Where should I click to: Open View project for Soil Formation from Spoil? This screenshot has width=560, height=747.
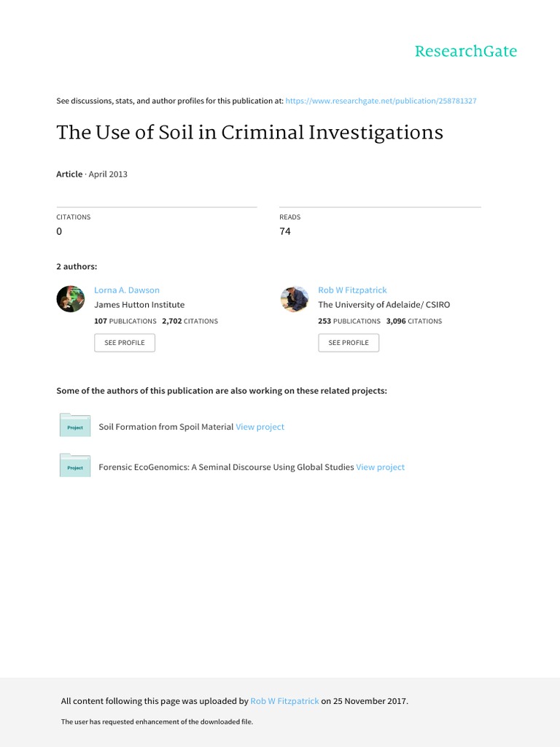coord(260,427)
